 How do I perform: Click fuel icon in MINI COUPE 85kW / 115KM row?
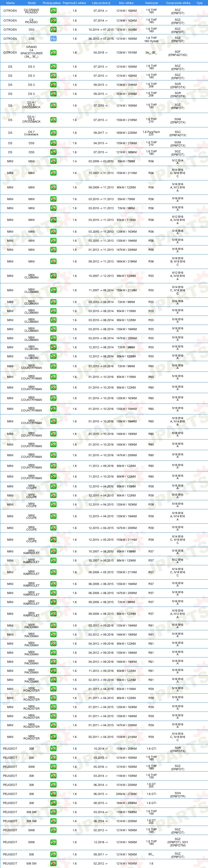53,487
